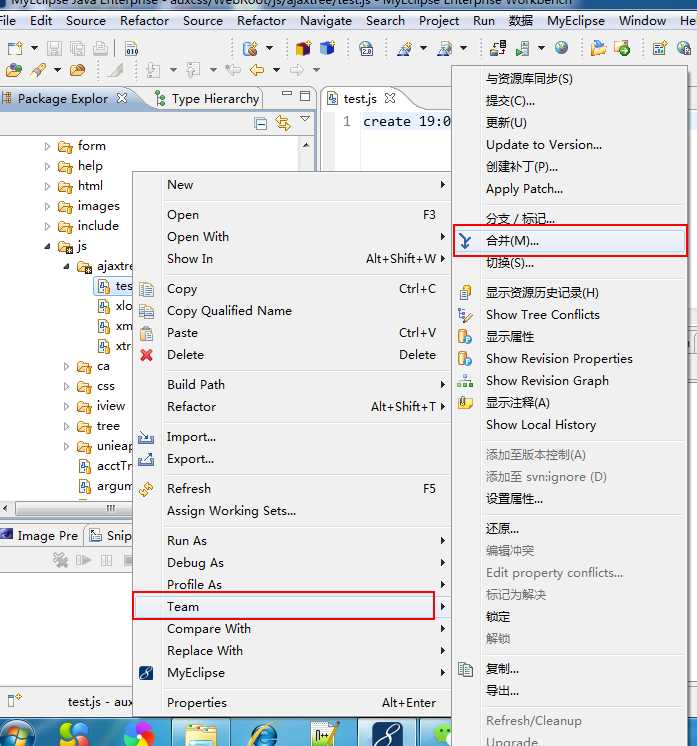Click Delete with red X icon

(291, 355)
